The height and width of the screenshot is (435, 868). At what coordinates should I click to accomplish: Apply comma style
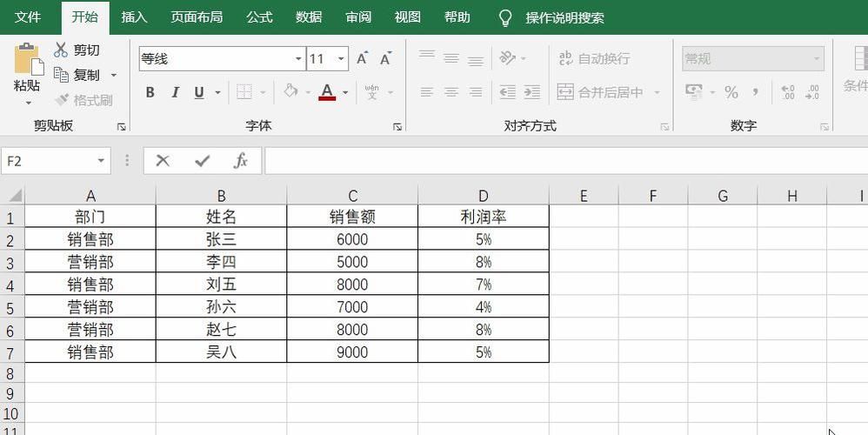point(756,92)
